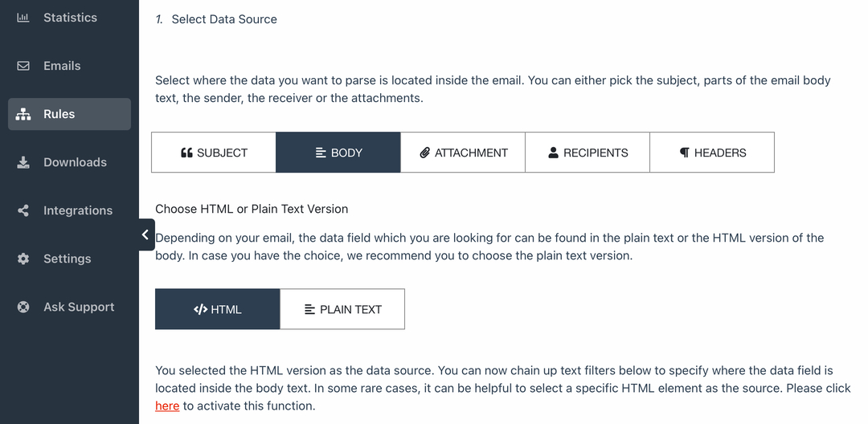Click the Integrations share icon

[23, 210]
